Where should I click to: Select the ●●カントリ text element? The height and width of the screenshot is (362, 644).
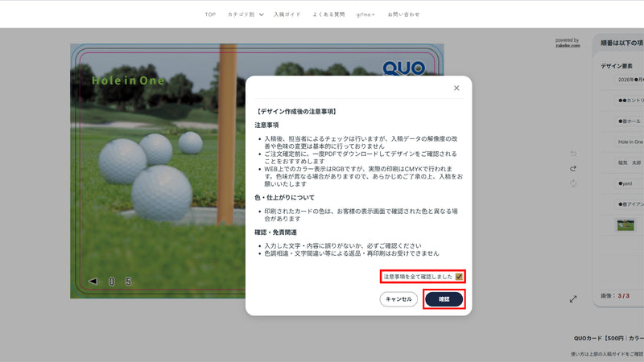631,101
